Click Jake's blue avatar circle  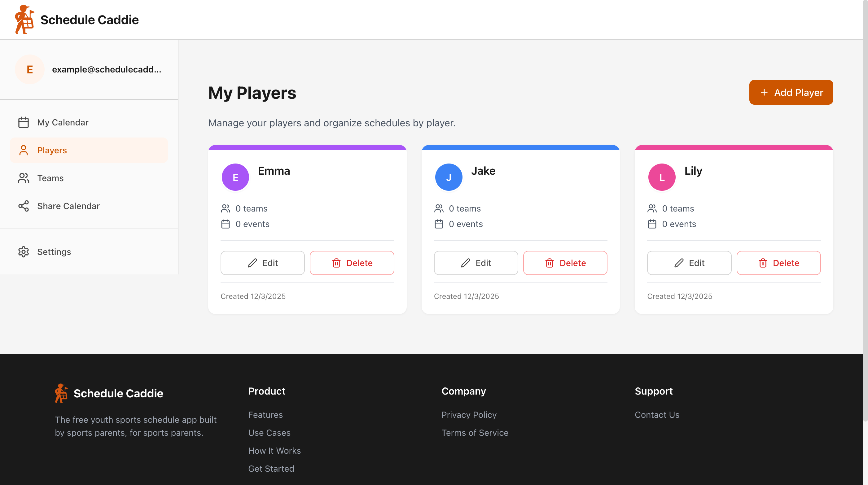click(x=449, y=177)
